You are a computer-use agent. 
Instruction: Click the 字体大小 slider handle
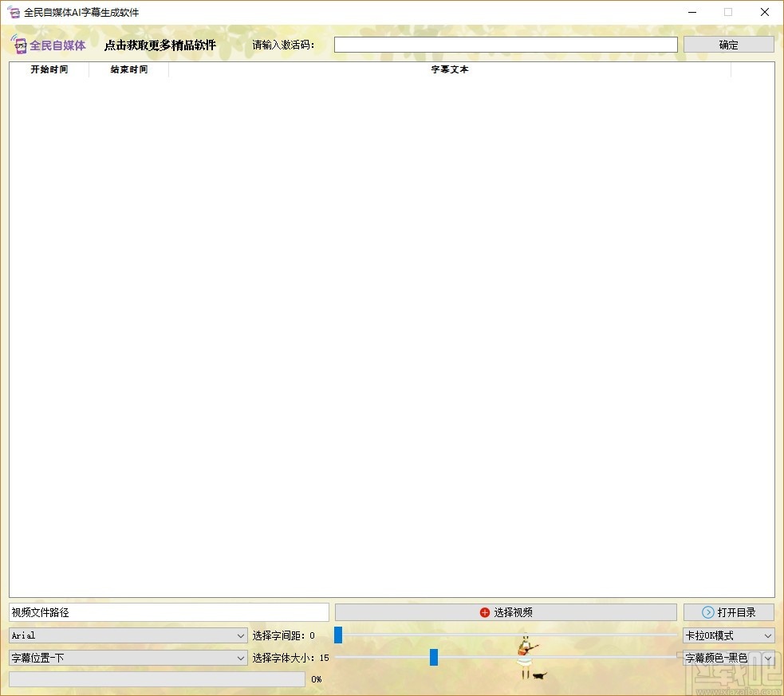[433, 657]
